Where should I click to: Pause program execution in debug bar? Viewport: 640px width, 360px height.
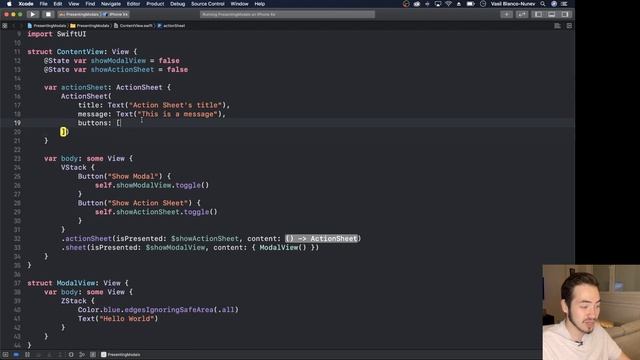click(x=27, y=355)
